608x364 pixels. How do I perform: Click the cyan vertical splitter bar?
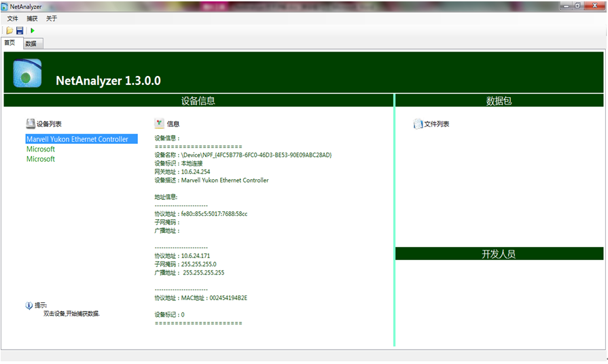coord(394,220)
